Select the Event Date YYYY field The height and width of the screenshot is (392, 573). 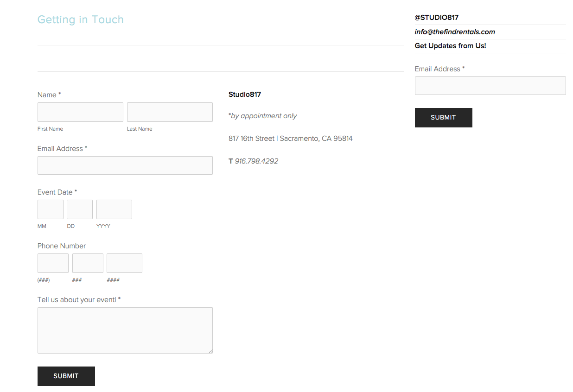tap(114, 209)
